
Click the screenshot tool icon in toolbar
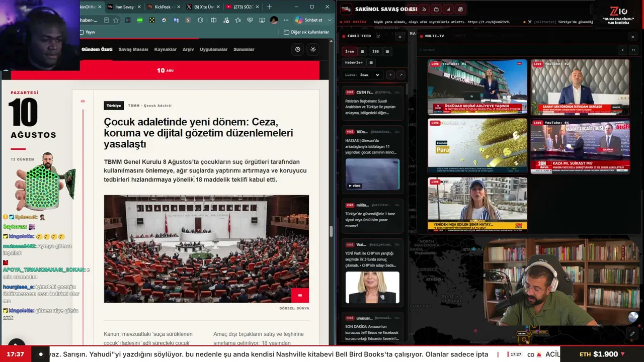tap(262, 20)
